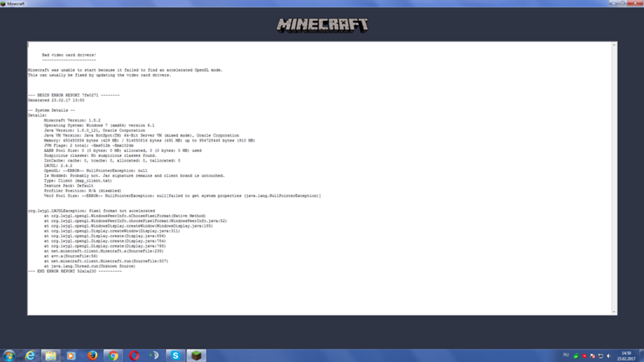Click the 'WindowsDisplay.createWindow' stack line
Image resolution: width=644 pixels, height=362 pixels.
[x=129, y=226]
